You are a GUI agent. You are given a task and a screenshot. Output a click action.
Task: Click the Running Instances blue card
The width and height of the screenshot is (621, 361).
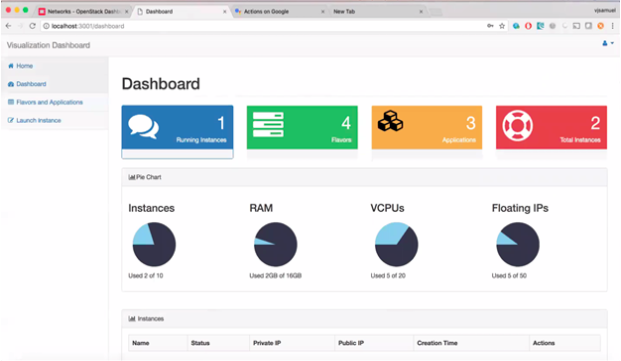coord(177,132)
